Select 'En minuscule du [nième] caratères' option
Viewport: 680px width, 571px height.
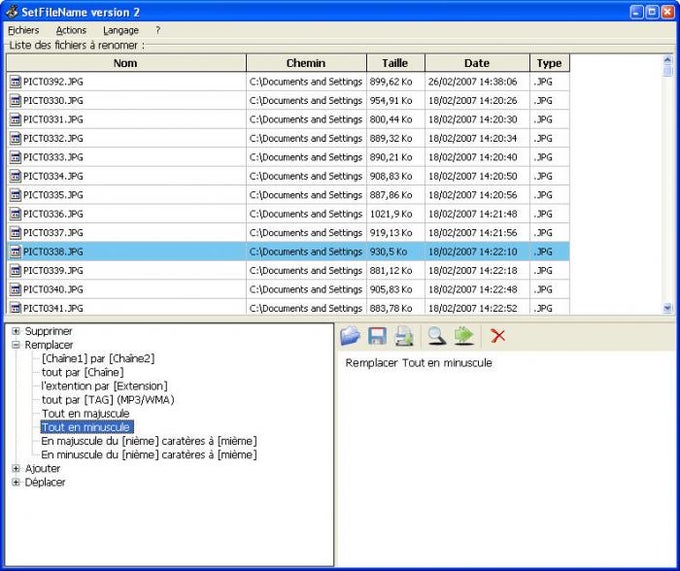[x=149, y=455]
